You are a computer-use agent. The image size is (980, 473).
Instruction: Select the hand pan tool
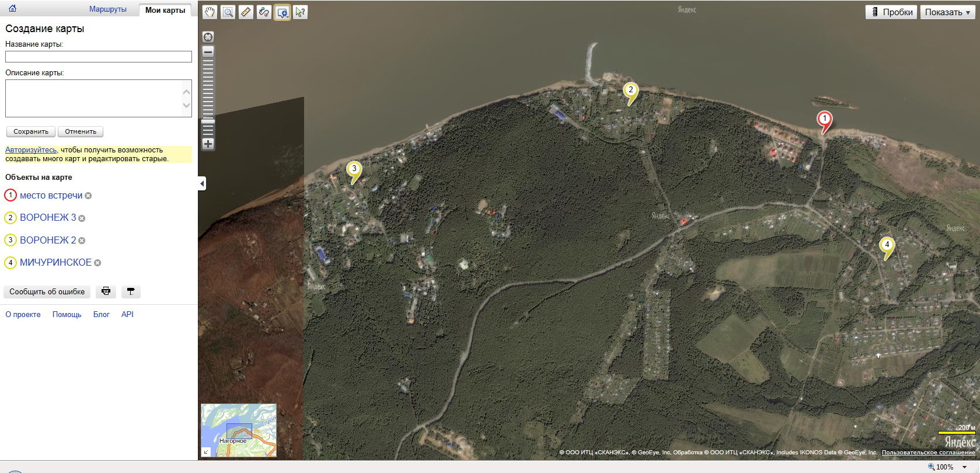point(210,12)
